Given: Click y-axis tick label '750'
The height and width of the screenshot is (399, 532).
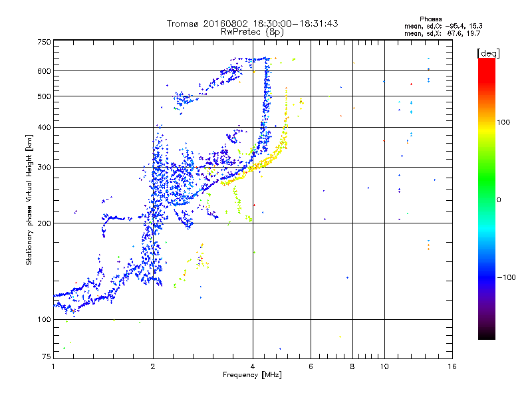Looking at the screenshot, I should click(44, 42).
